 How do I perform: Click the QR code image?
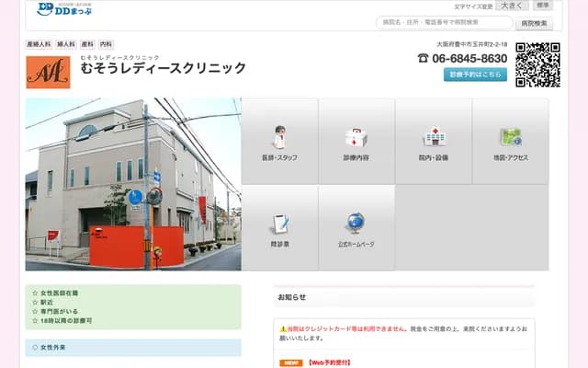coord(537,64)
